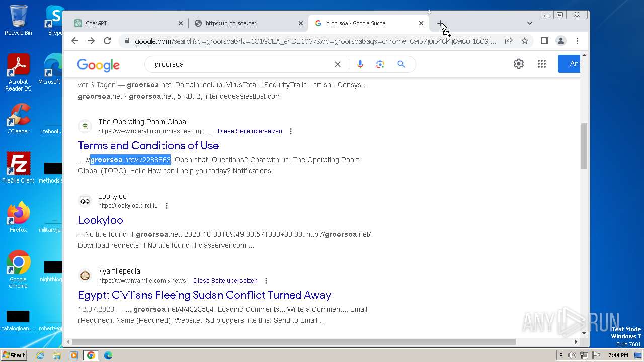Click the scroll-right arrow of horizontal scrollbar
Screen dimensions: 644x362
coord(576,342)
